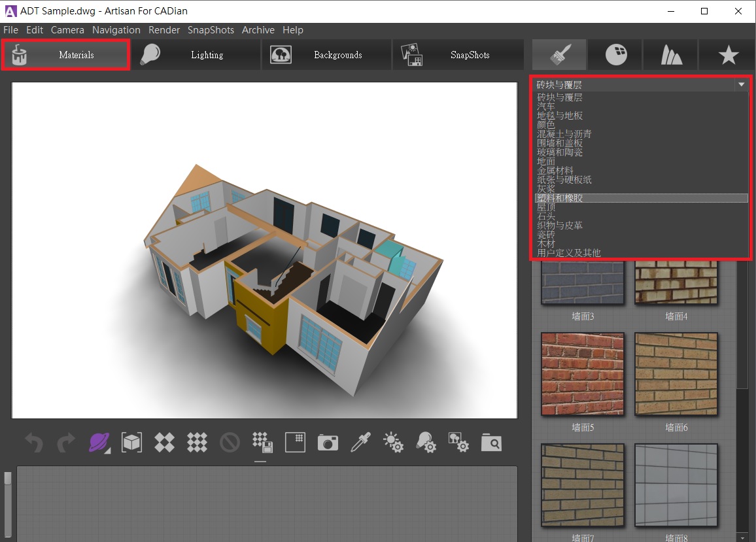The width and height of the screenshot is (756, 542).
Task: Switch to the Backgrounds section
Action: click(x=327, y=55)
